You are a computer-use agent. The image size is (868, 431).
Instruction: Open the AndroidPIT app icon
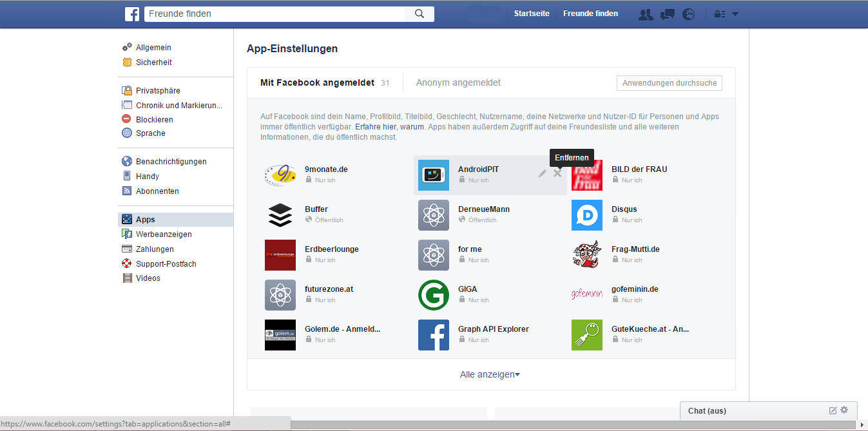434,175
